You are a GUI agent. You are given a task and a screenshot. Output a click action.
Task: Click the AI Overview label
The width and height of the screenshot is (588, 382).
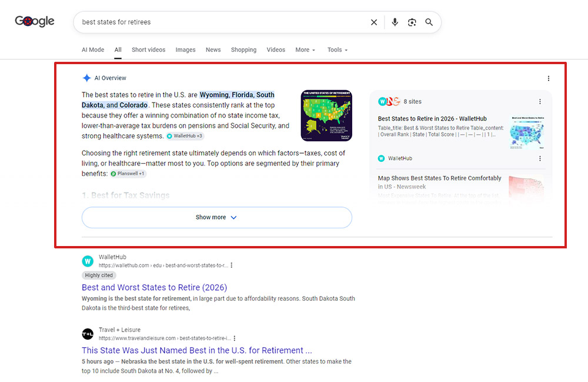[111, 78]
